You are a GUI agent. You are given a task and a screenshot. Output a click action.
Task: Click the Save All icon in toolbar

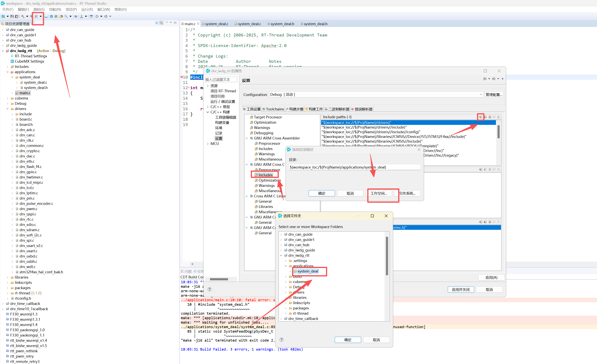click(16, 16)
